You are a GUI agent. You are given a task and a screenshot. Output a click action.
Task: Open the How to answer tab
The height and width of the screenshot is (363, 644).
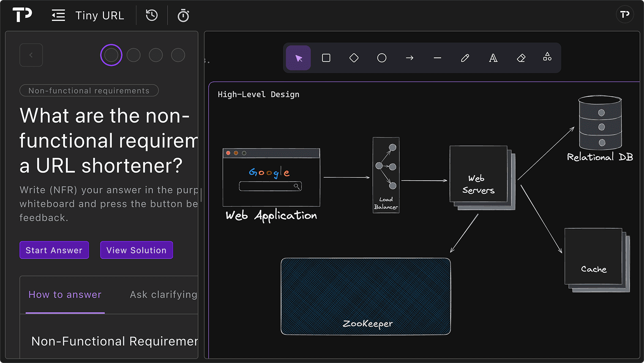(65, 295)
